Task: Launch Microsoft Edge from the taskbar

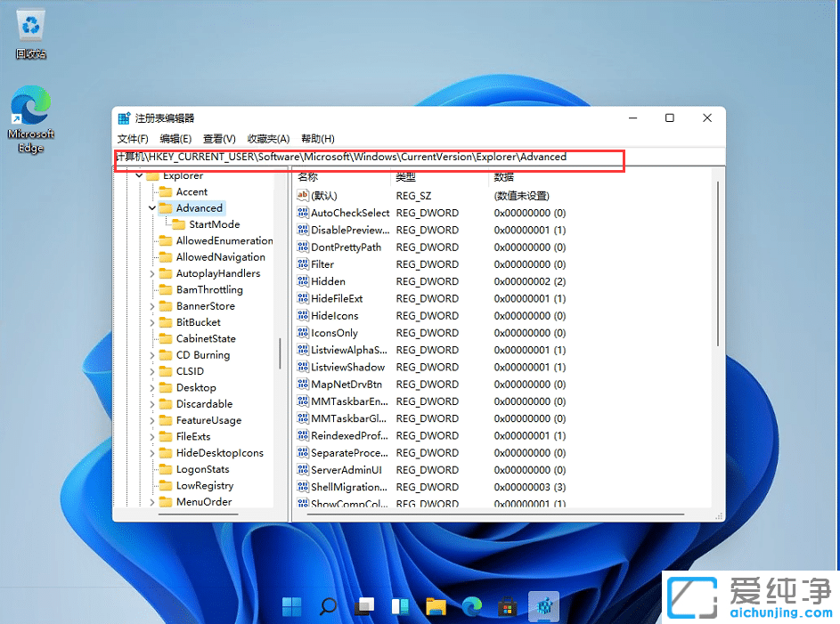Action: click(471, 606)
